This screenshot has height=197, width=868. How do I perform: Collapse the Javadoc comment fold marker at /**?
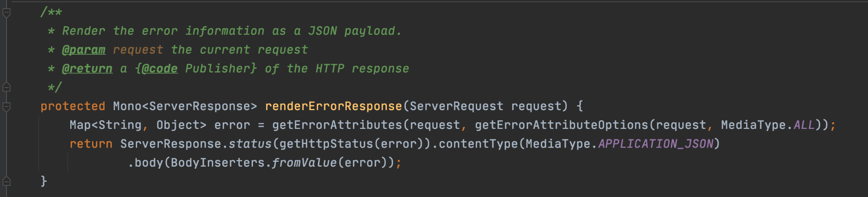(x=7, y=13)
